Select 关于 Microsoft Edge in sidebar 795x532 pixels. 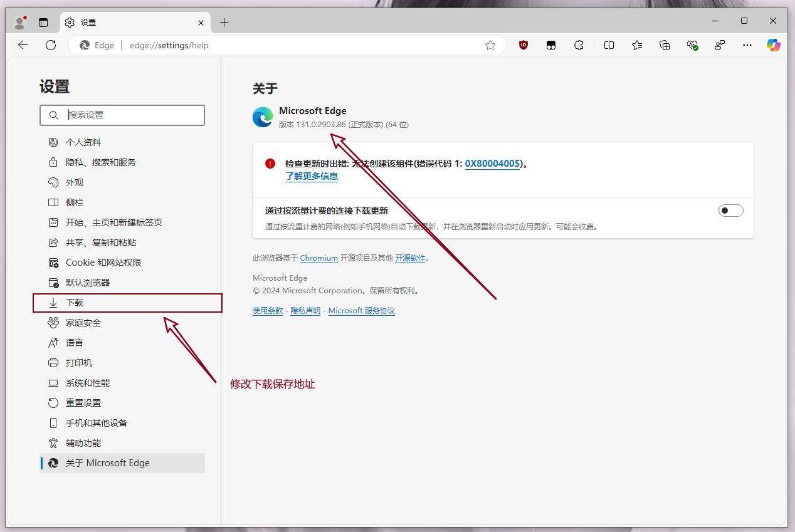click(122, 463)
